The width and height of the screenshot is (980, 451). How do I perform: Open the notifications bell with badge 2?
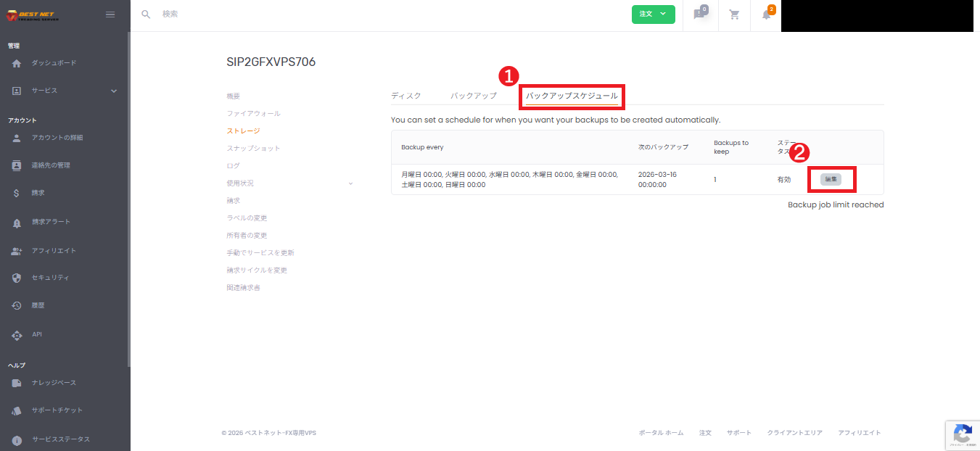765,15
